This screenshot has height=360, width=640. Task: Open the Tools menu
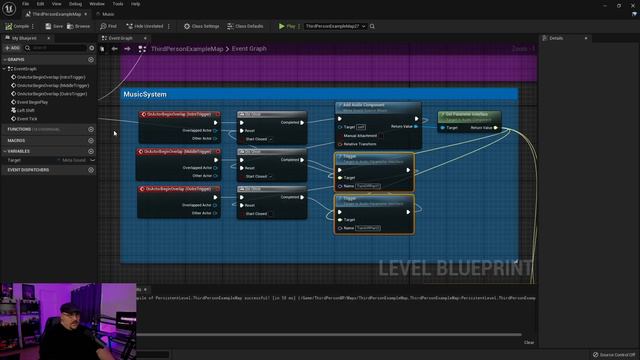pos(118,4)
